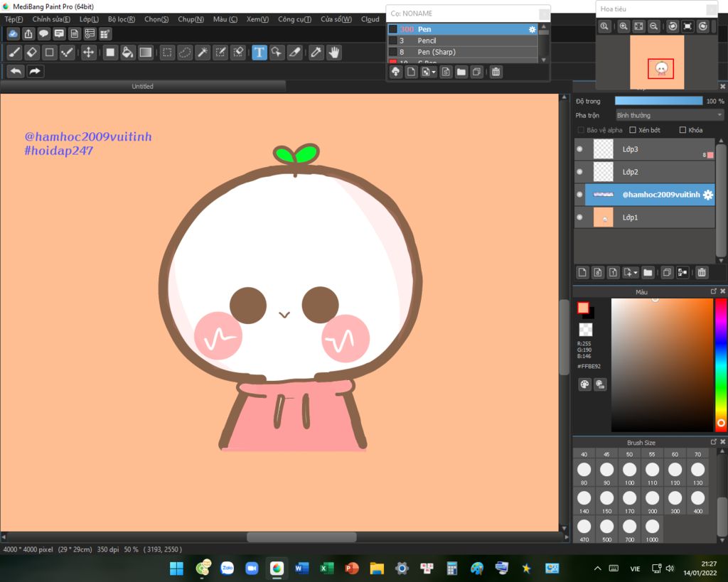Viewport: 728px width, 582px height.
Task: Open Zalo from the taskbar
Action: [227, 568]
